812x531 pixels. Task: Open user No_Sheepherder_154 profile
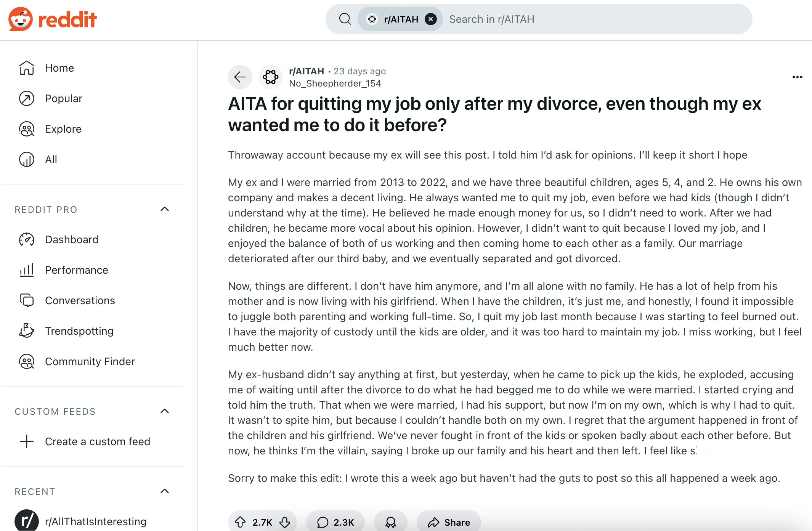335,83
